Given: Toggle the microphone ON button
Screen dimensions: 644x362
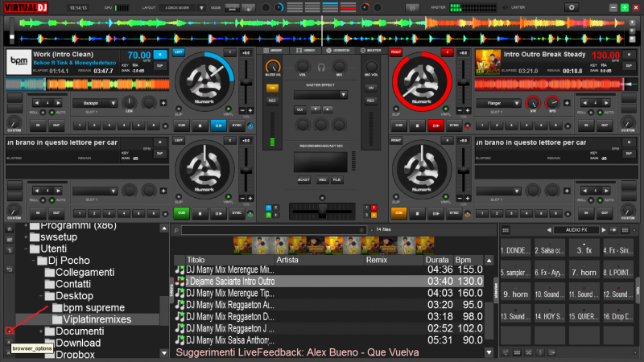Looking at the screenshot, I should tap(371, 88).
